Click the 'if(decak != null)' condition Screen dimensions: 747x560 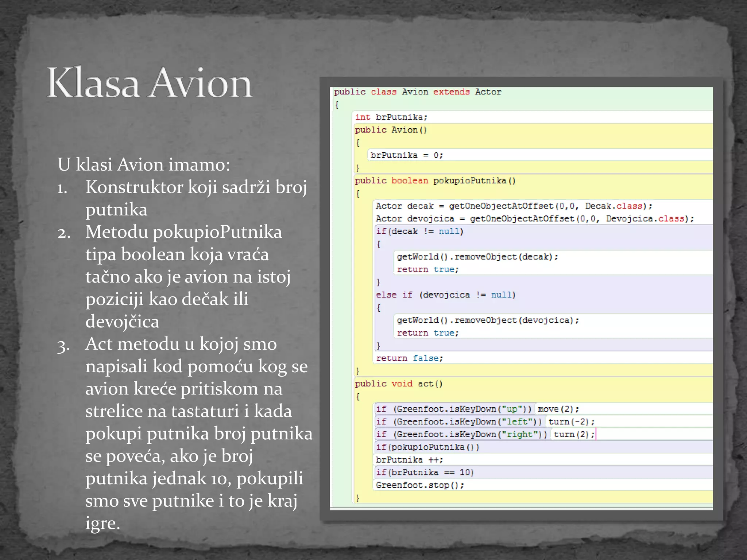[419, 232]
